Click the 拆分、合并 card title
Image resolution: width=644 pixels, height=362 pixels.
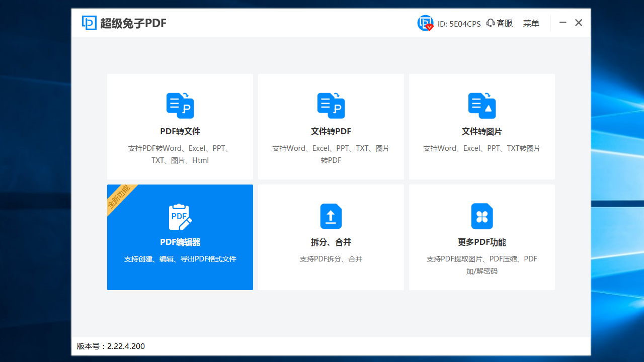click(331, 242)
